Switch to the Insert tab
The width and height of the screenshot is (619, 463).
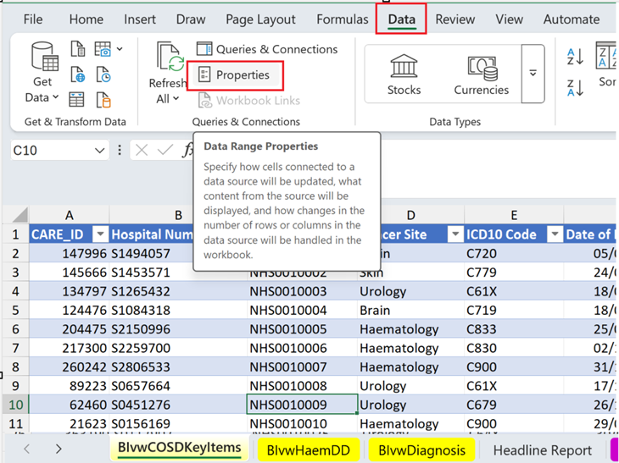coord(140,19)
